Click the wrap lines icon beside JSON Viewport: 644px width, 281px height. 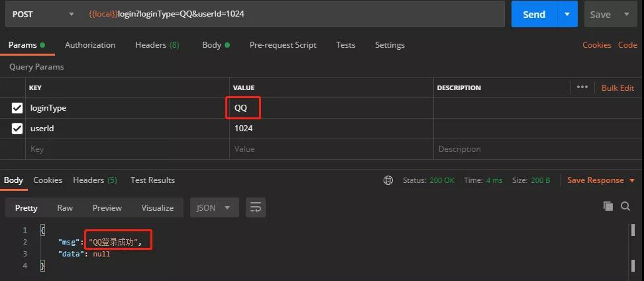click(256, 207)
